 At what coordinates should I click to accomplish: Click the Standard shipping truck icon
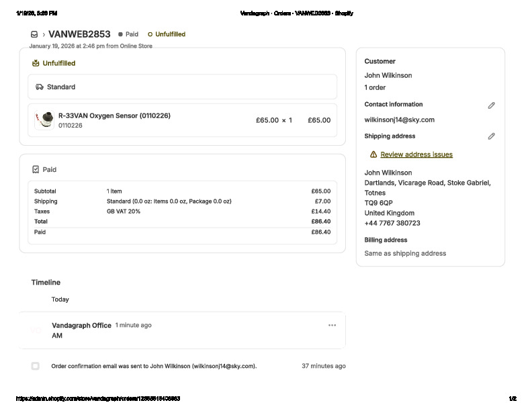pyautogui.click(x=40, y=87)
